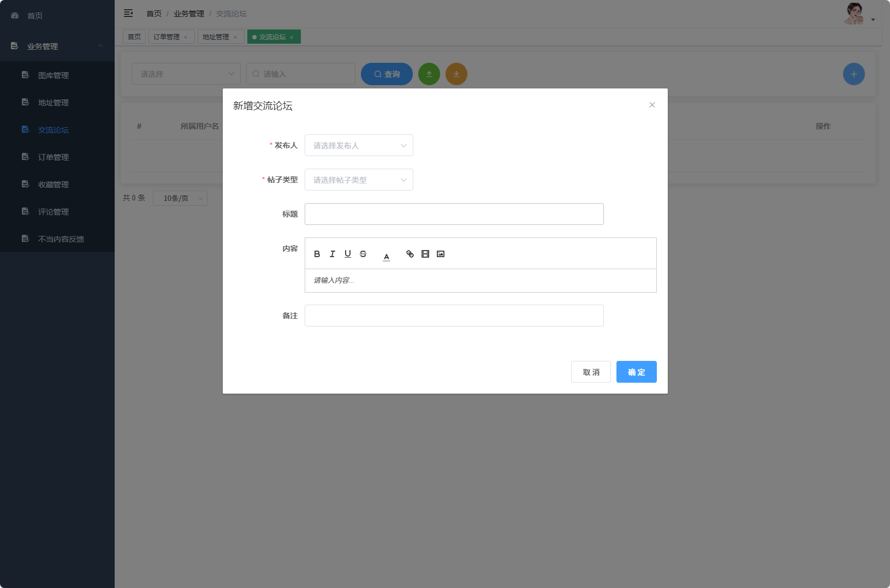Open the font color tool in the editor

[x=386, y=254]
